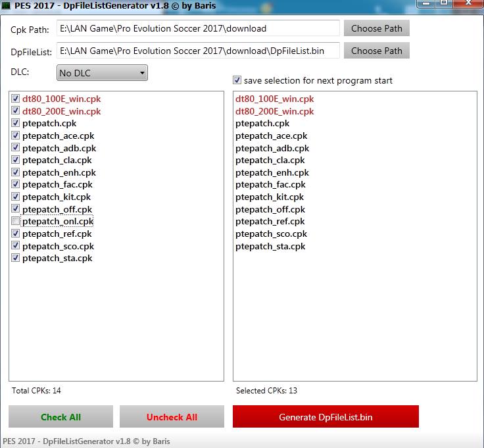Click the app icon in the title bar

tap(6, 5)
